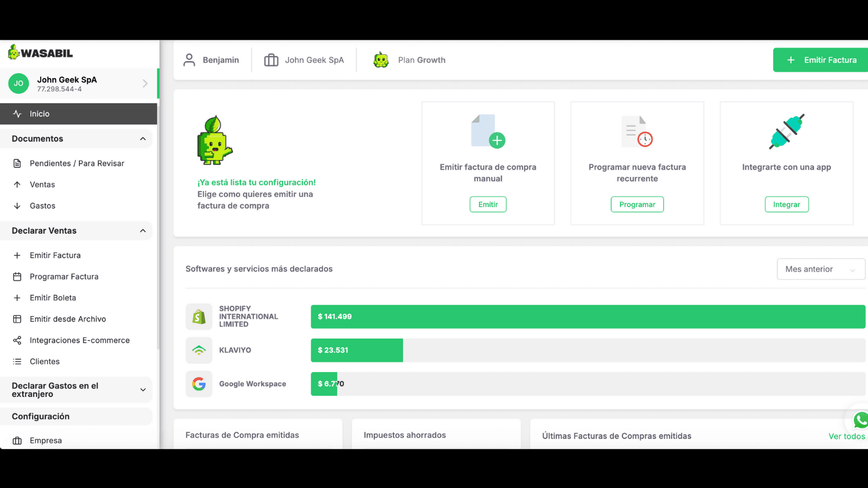Open the WhatsApp chat bubble

coord(860,421)
